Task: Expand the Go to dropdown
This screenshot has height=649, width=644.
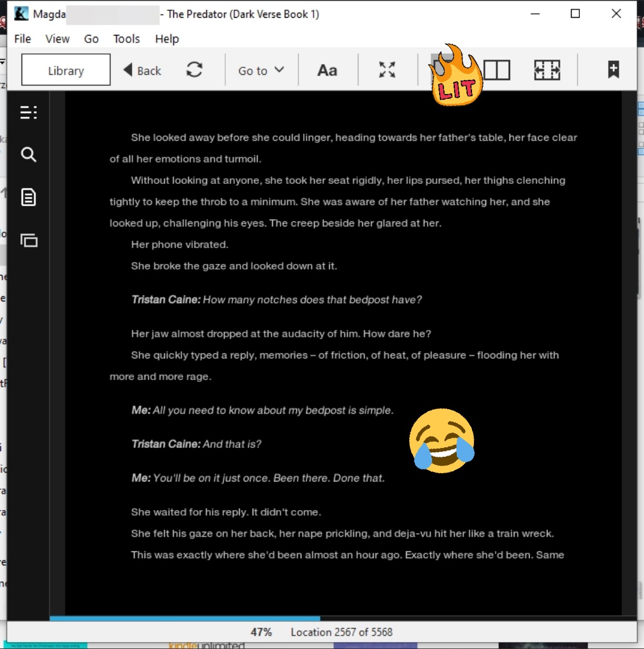Action: (x=261, y=70)
